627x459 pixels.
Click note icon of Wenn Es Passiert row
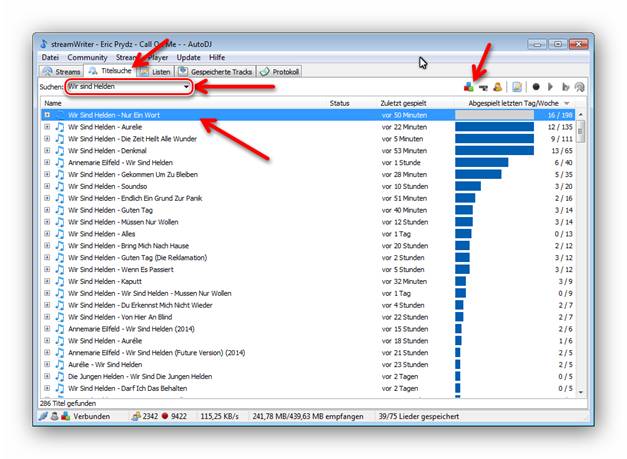pos(60,269)
